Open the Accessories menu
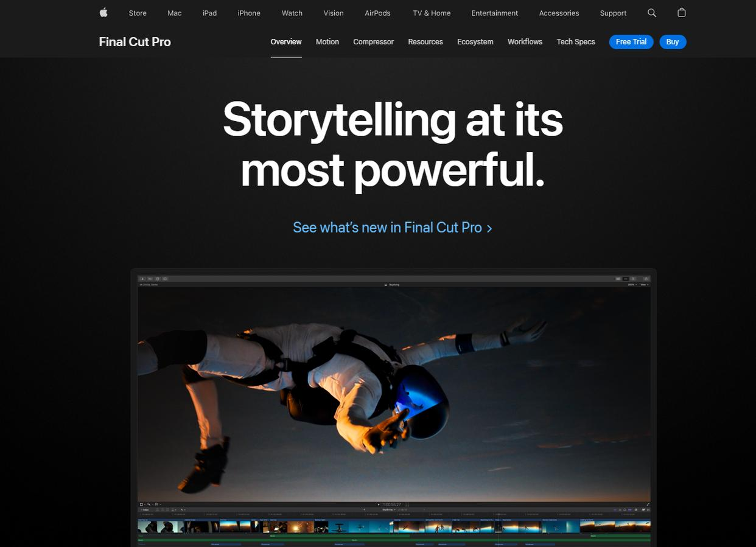Image resolution: width=756 pixels, height=547 pixels. click(559, 13)
